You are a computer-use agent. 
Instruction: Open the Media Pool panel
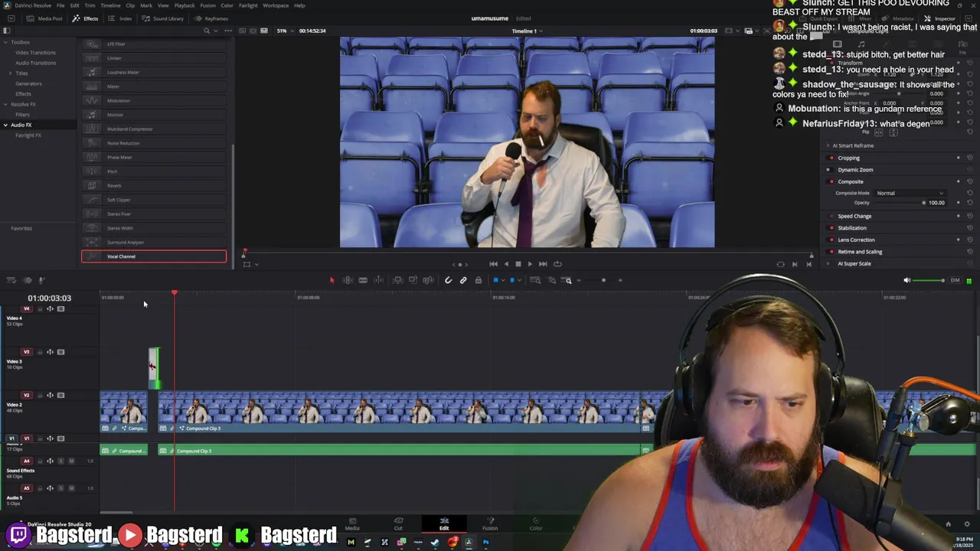click(x=45, y=18)
